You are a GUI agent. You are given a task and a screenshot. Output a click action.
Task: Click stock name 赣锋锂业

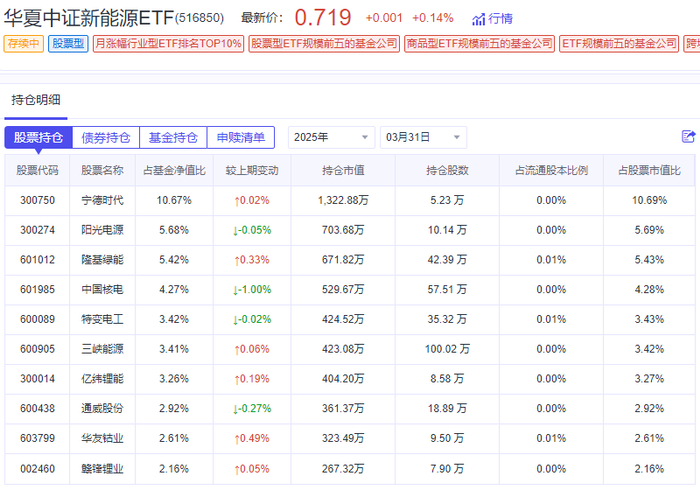coord(102,469)
